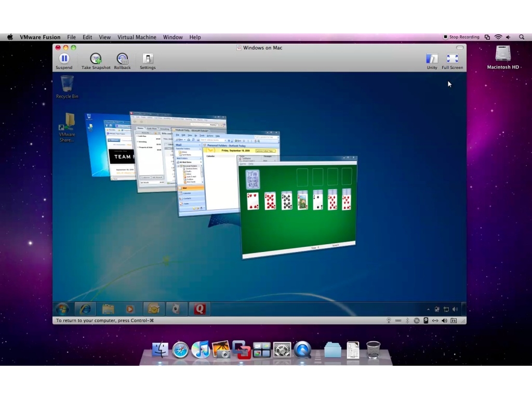
Task: Open Windows Explorer folder on taskbar
Action: click(x=108, y=309)
